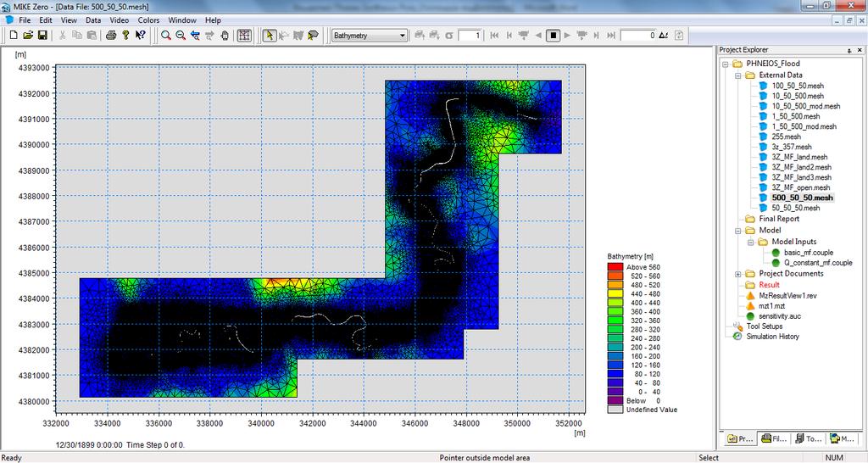Click the Copy icon in the toolbar
The height and width of the screenshot is (463, 868).
[x=77, y=36]
